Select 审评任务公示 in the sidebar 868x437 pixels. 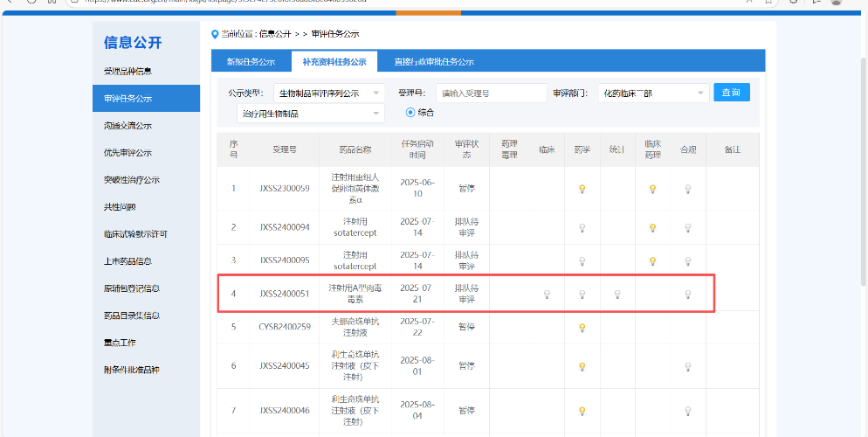(146, 99)
